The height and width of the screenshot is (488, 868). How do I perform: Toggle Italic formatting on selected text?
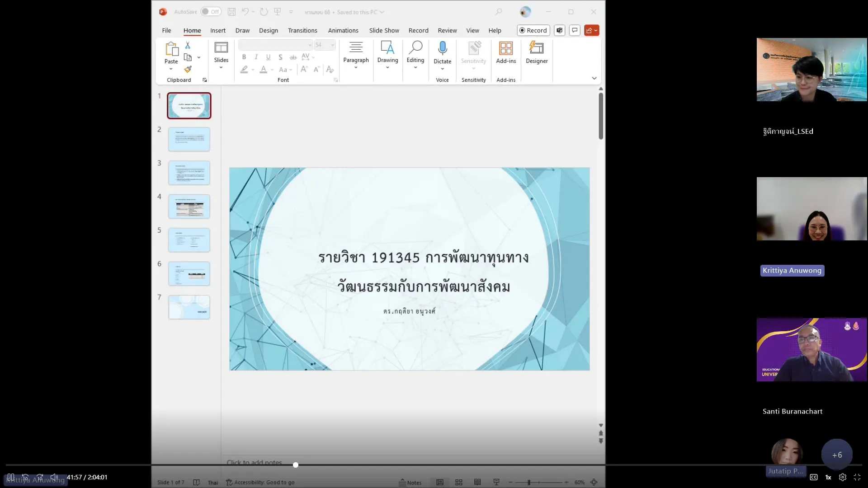point(256,57)
